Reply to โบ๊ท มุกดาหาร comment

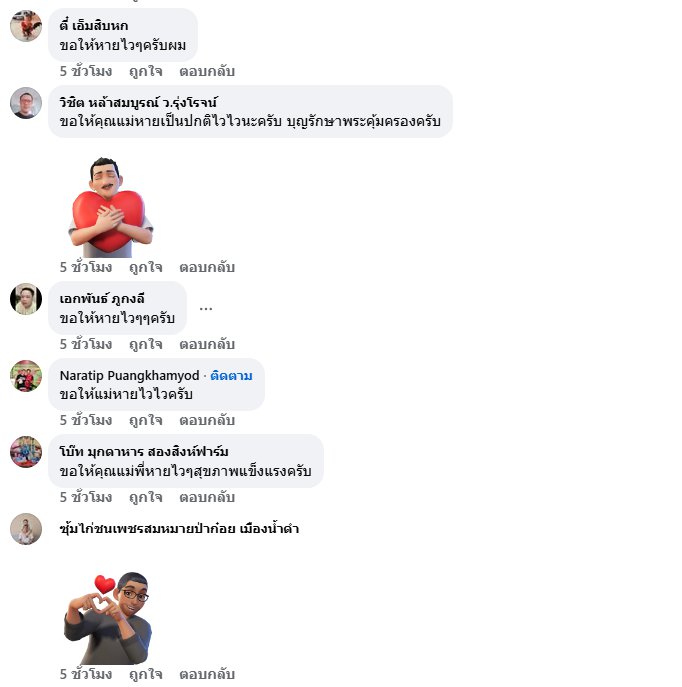[207, 497]
